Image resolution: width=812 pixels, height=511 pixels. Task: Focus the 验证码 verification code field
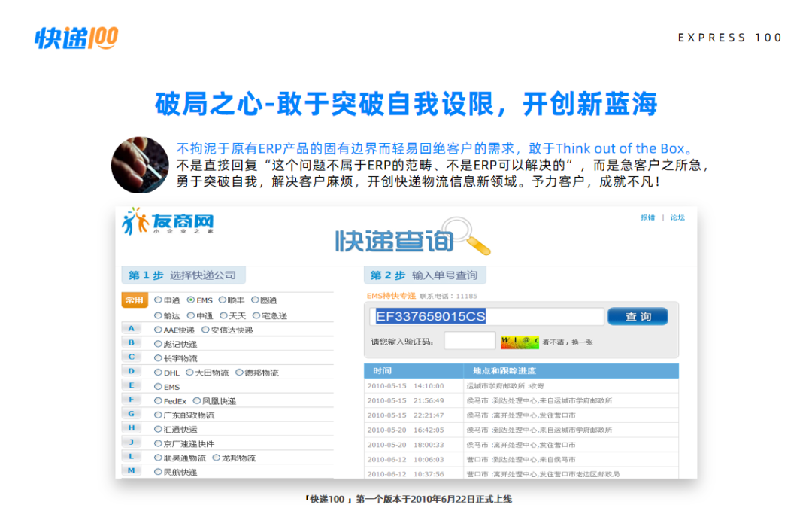point(469,341)
